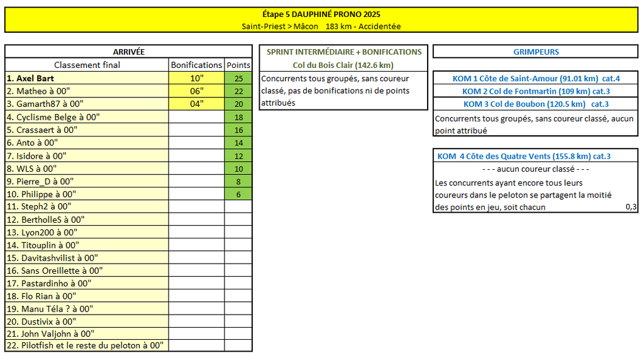Select the 6 points cell for Philippe
The image size is (644, 358).
(x=238, y=194)
